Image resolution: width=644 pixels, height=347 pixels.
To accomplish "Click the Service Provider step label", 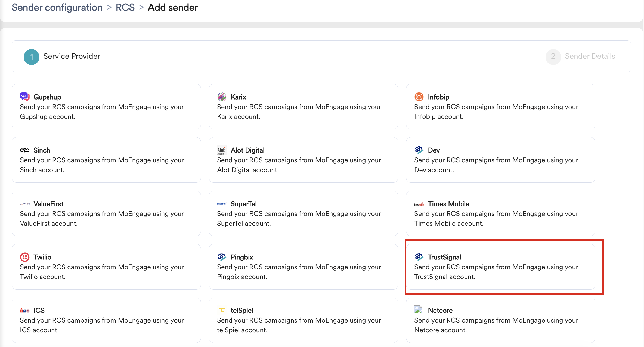I will (x=72, y=56).
